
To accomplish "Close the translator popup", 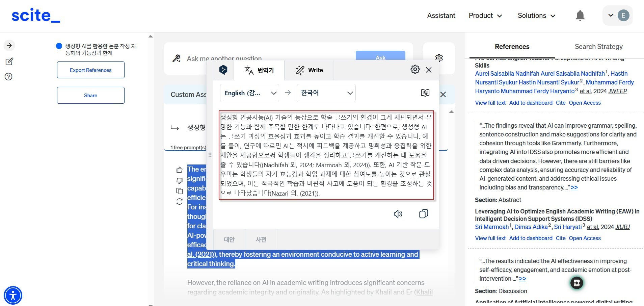I will point(429,70).
